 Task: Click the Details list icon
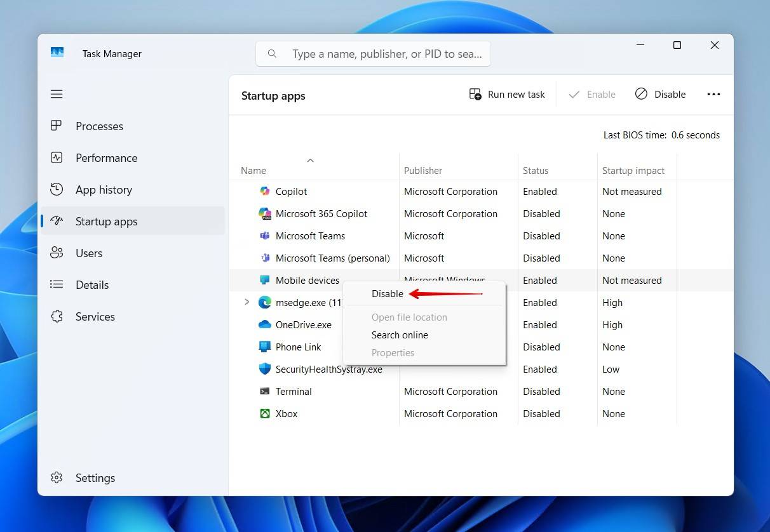click(x=57, y=284)
